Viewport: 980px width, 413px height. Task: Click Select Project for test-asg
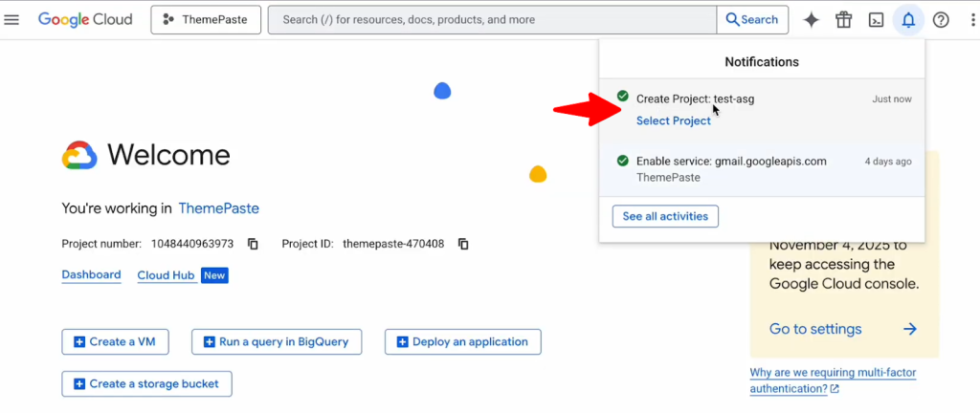coord(674,120)
